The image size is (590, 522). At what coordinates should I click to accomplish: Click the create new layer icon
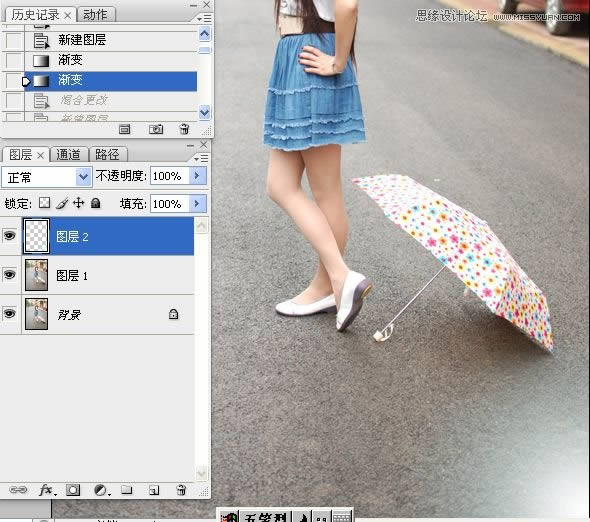click(154, 490)
